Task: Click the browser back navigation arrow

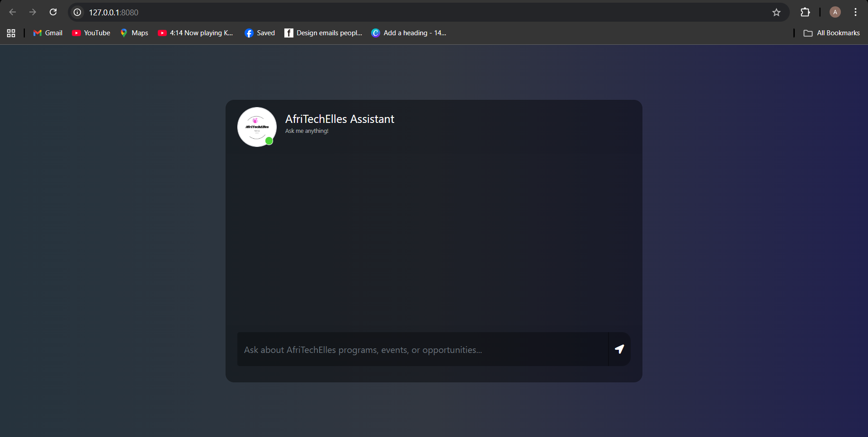Action: click(13, 12)
